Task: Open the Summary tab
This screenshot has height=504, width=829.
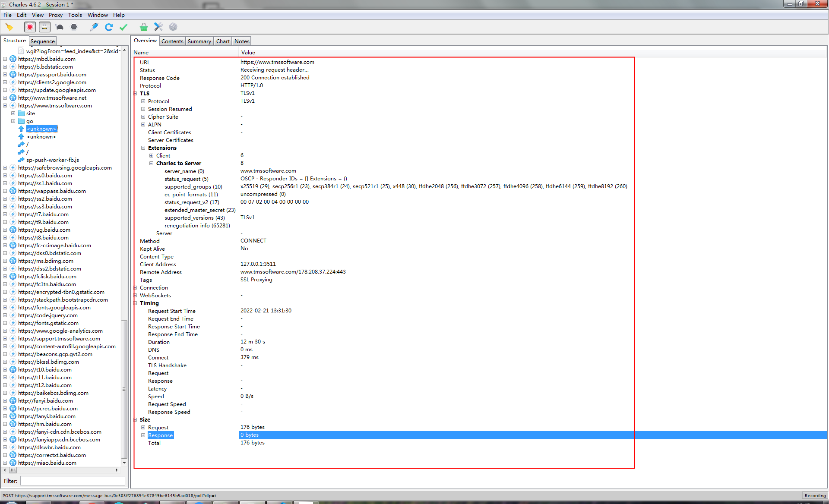Action: pyautogui.click(x=199, y=41)
